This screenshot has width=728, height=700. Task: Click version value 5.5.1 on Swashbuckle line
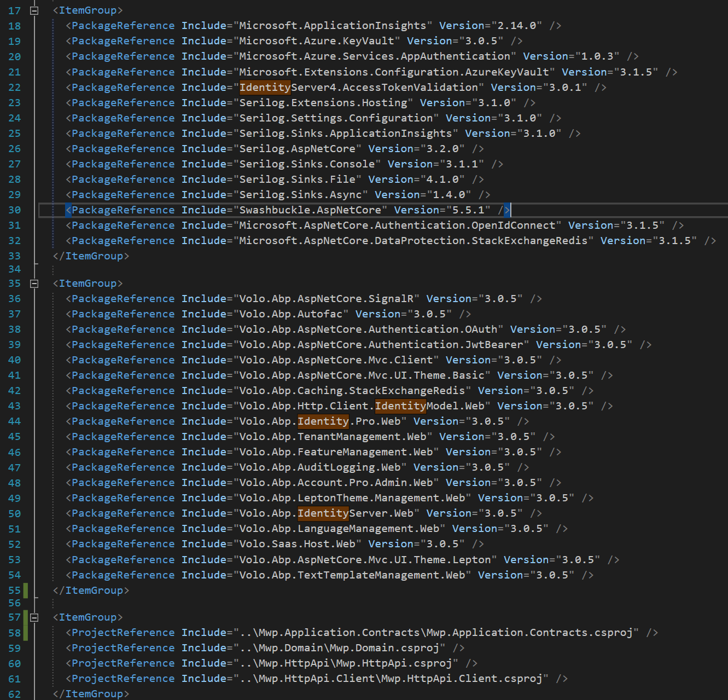coord(468,210)
